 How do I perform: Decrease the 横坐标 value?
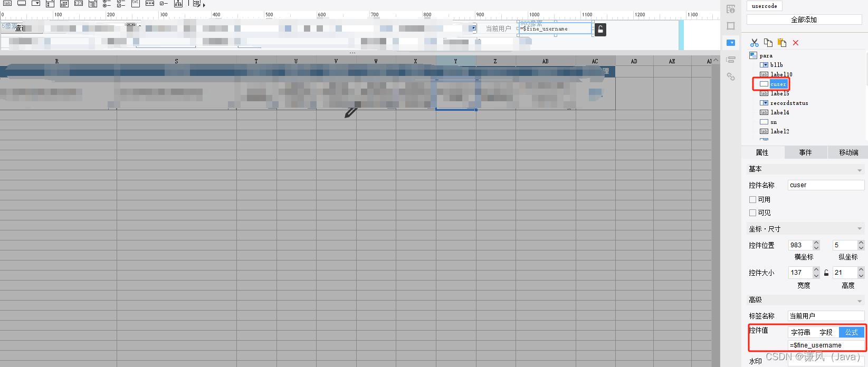point(816,248)
